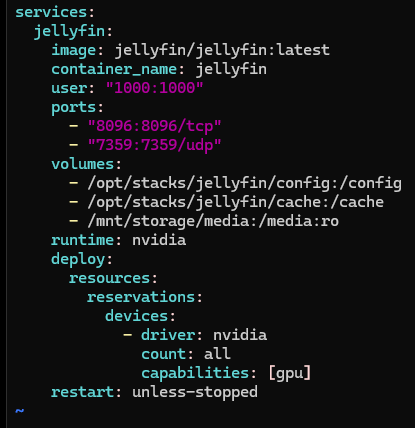Viewport: 415px width, 428px height.
Task: Click the 'services:' key on first line
Action: [x=55, y=12]
